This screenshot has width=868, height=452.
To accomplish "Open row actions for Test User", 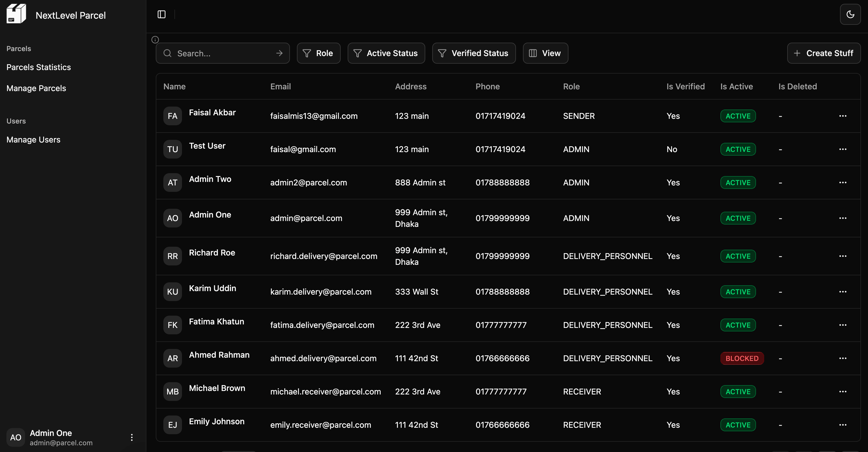I will point(842,149).
